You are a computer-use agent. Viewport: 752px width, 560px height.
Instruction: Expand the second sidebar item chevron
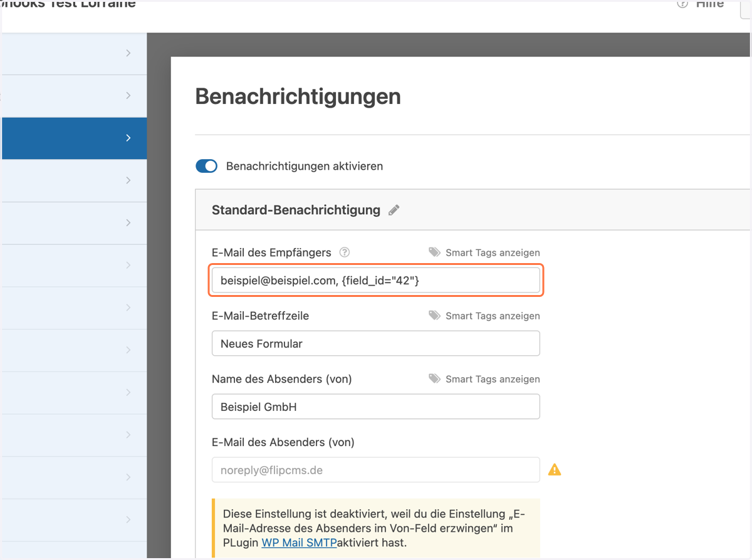tap(128, 95)
